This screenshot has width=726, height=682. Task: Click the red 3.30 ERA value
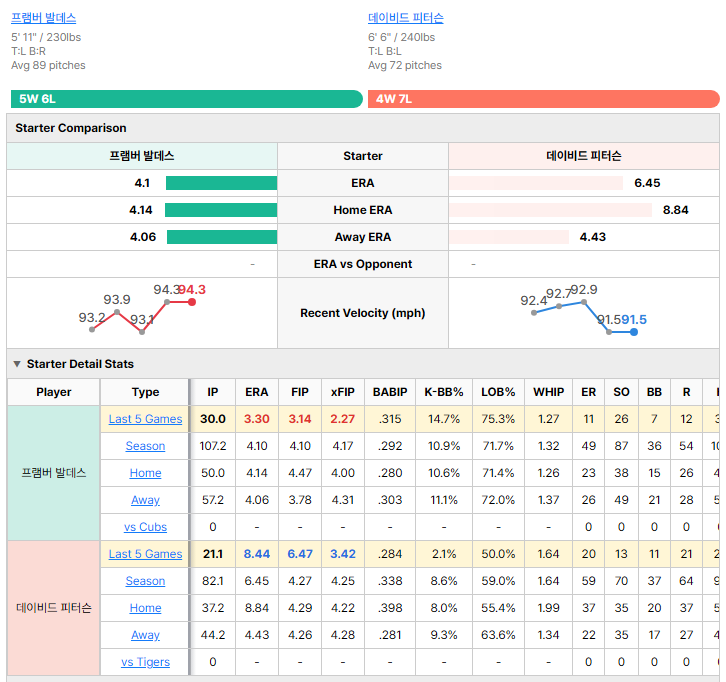coord(257,419)
